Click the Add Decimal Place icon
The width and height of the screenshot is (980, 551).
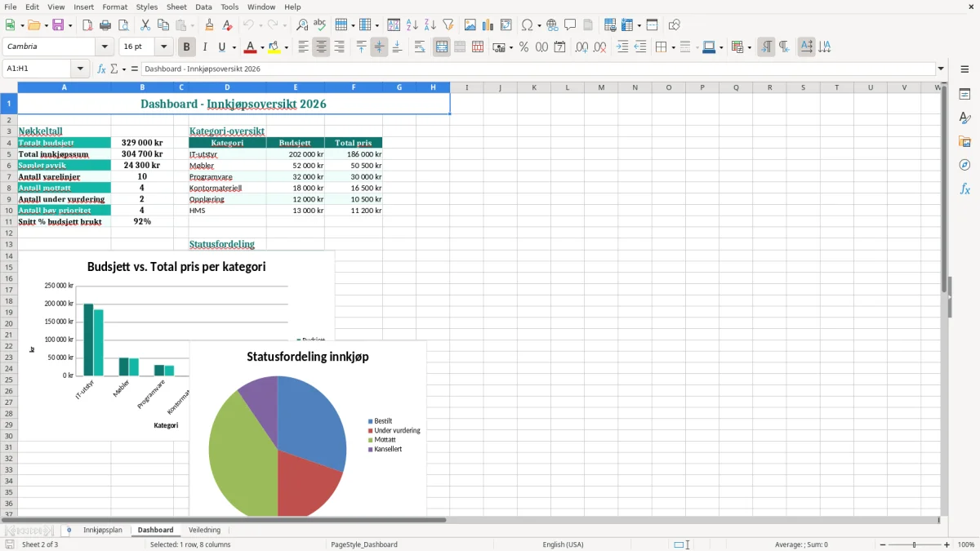(581, 47)
